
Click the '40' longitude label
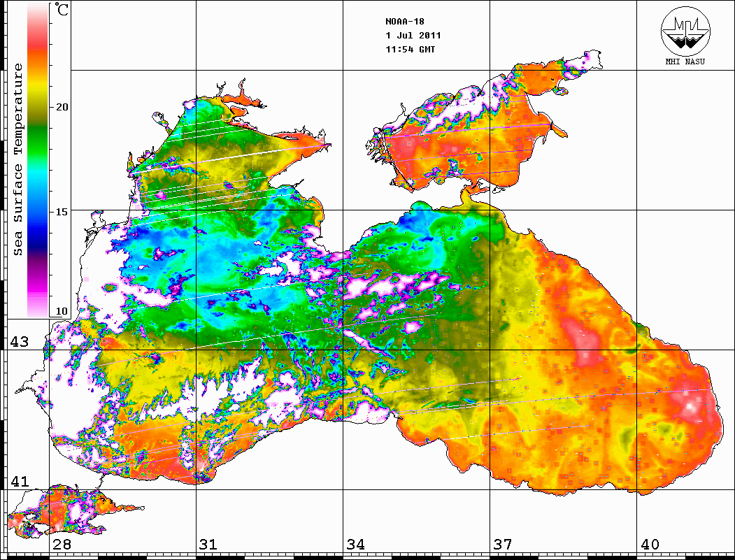click(650, 545)
